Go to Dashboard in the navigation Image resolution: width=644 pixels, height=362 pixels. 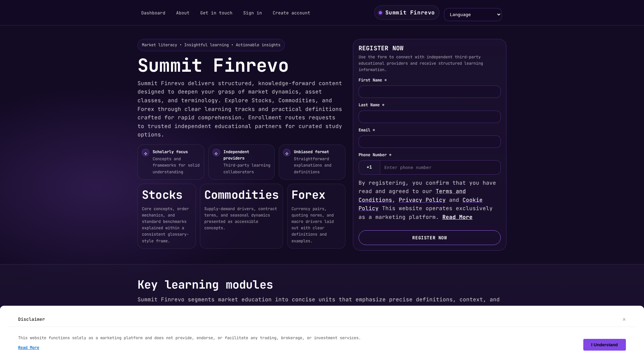tap(153, 13)
